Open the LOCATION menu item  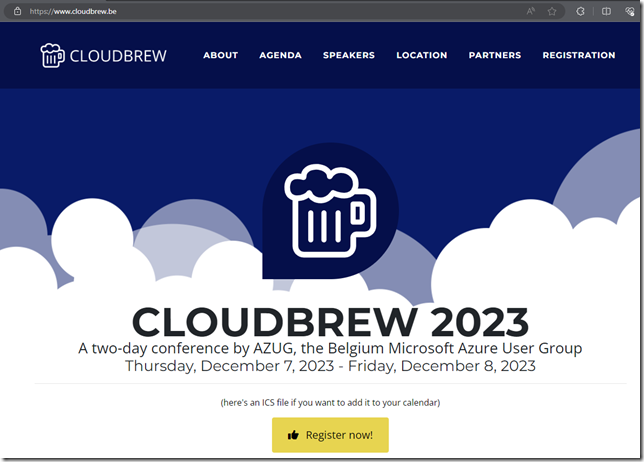point(422,55)
